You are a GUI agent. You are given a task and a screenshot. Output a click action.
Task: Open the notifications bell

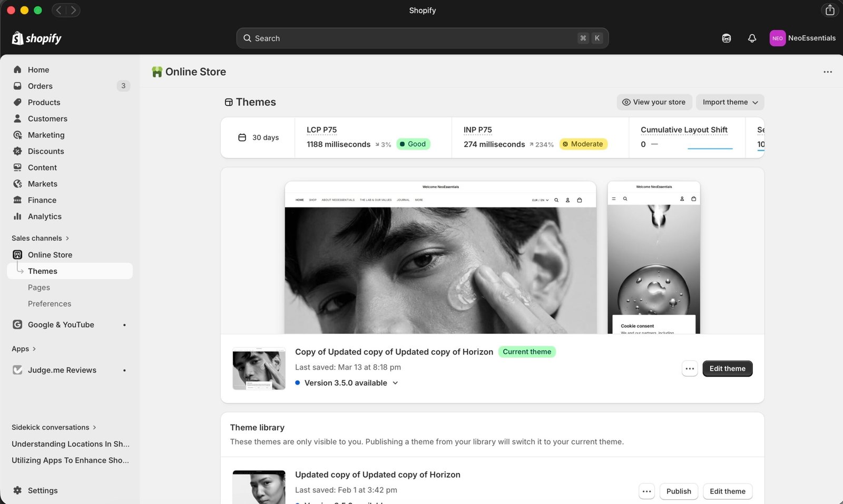coord(752,38)
